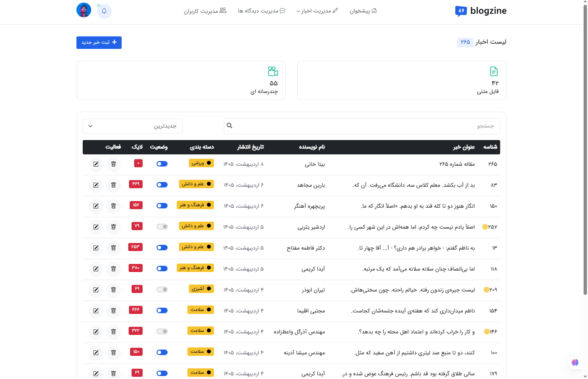588x379 pixels.
Task: Click the text file document icon
Action: 494,71
